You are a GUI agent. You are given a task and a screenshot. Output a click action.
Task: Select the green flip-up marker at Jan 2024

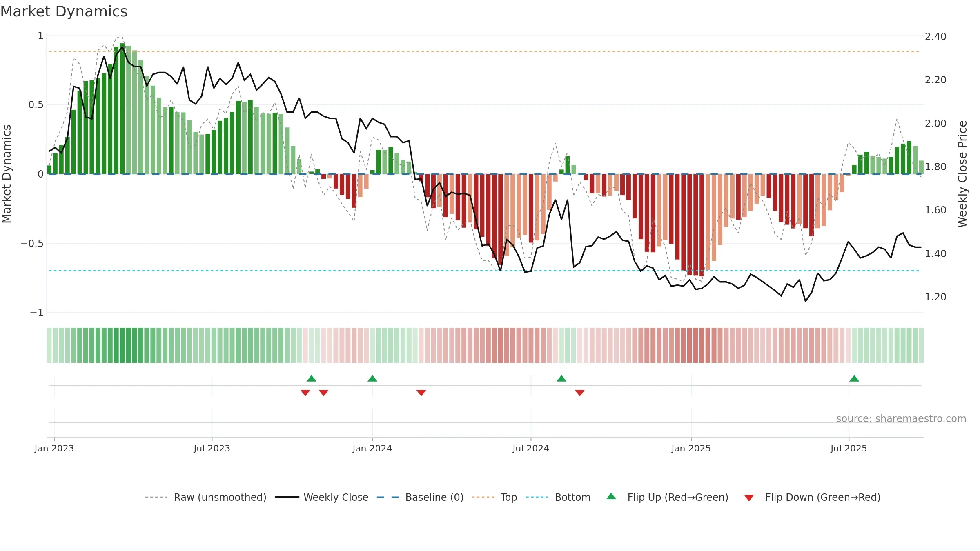pos(372,378)
